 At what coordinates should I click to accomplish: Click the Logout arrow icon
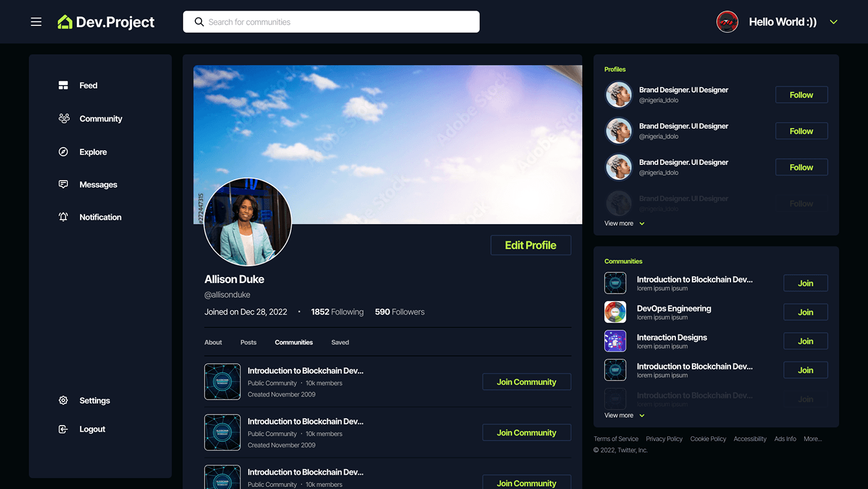coord(63,429)
